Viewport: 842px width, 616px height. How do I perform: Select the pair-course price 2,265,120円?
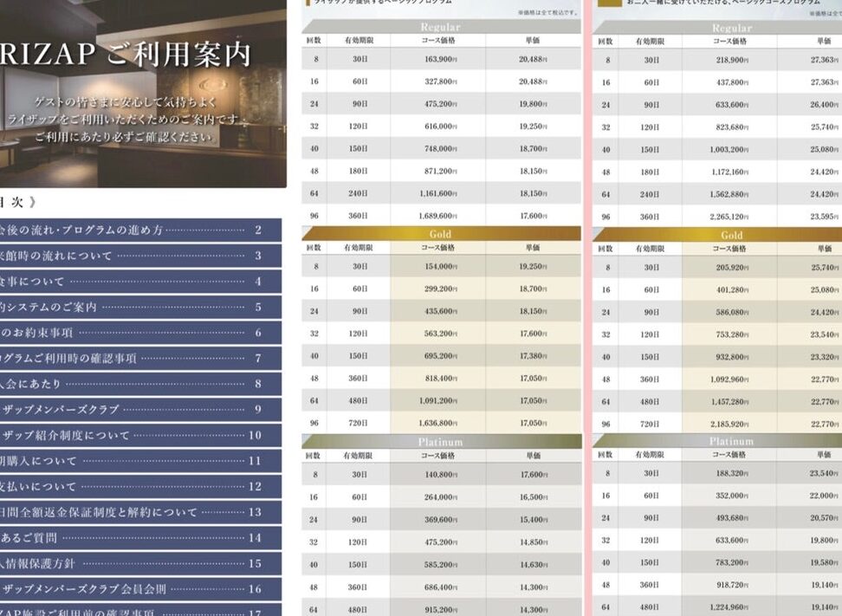(x=729, y=217)
